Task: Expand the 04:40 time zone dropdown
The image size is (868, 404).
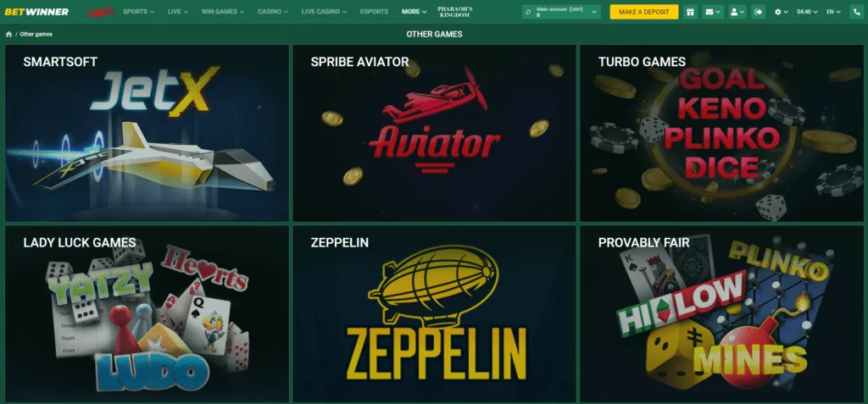Action: 807,12
